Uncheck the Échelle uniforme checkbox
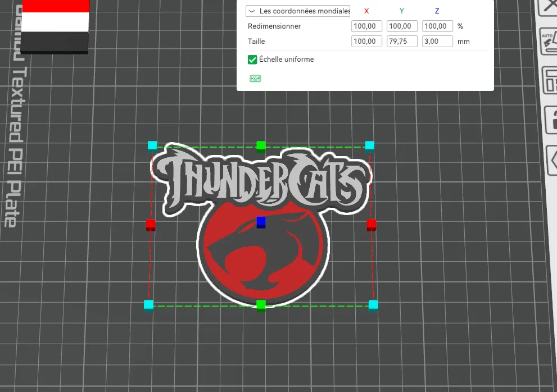The width and height of the screenshot is (557, 392). pyautogui.click(x=252, y=60)
